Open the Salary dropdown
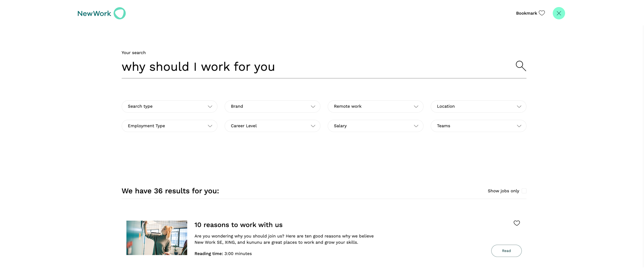This screenshot has height=268, width=644. point(375,126)
